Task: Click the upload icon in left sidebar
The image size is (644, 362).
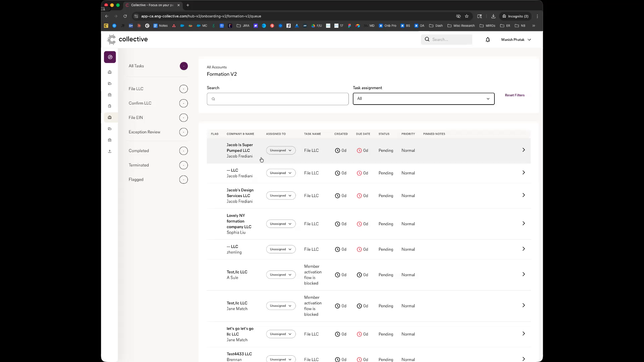Action: click(110, 152)
